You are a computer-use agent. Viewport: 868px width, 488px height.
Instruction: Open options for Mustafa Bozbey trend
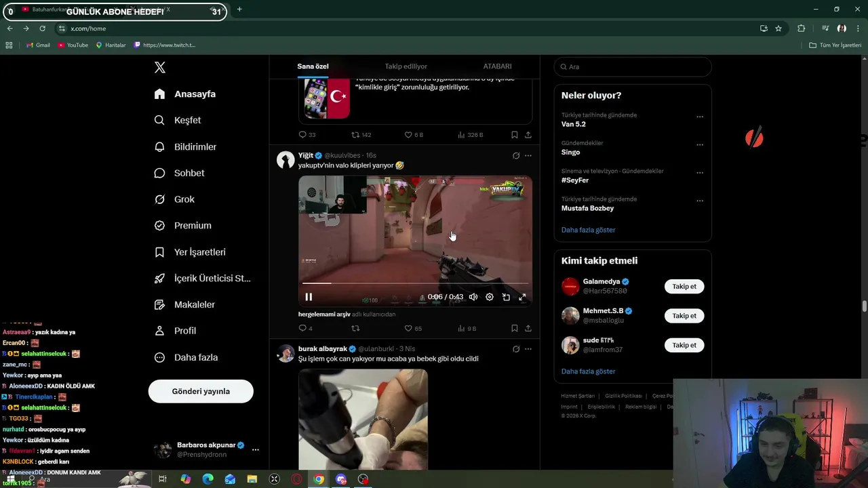(x=700, y=201)
